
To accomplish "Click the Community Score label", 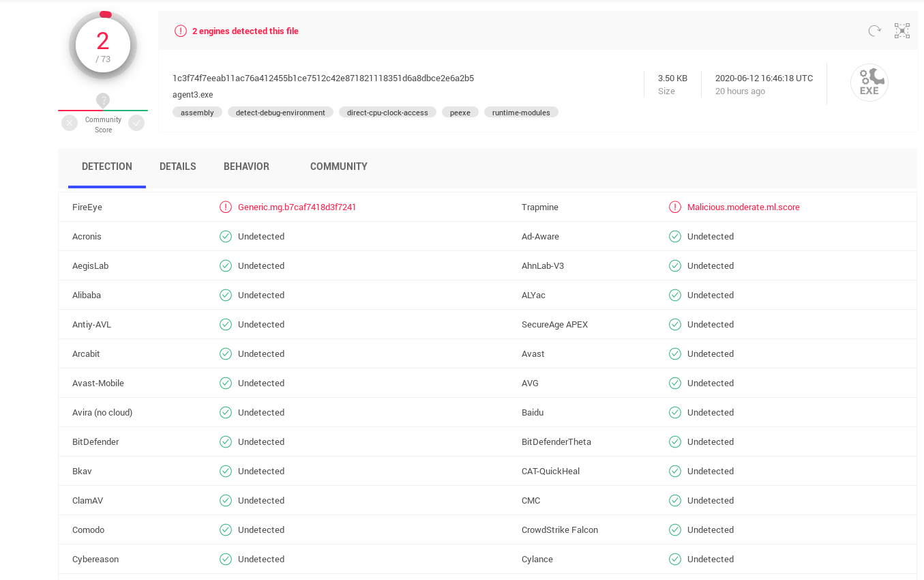I will pyautogui.click(x=103, y=125).
